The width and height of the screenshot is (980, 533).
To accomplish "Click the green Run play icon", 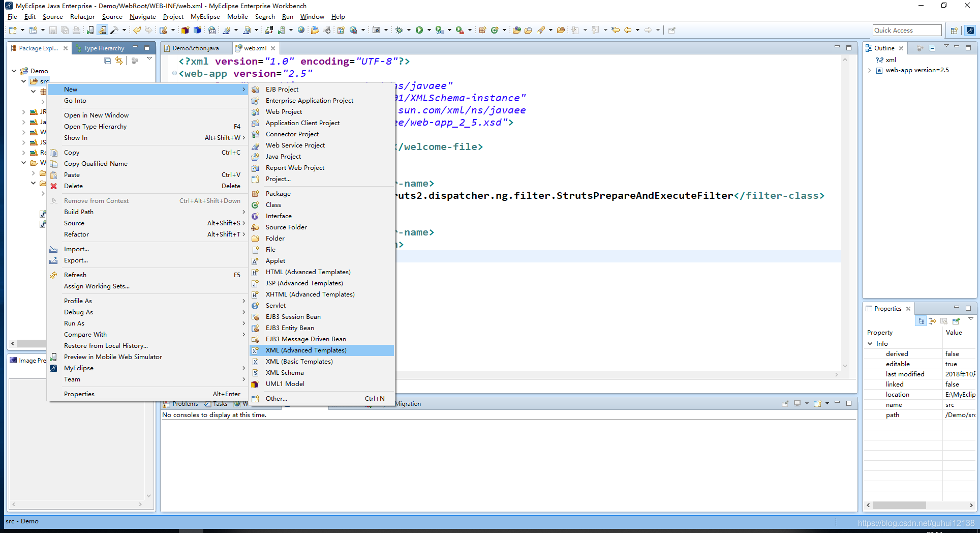I will click(419, 31).
